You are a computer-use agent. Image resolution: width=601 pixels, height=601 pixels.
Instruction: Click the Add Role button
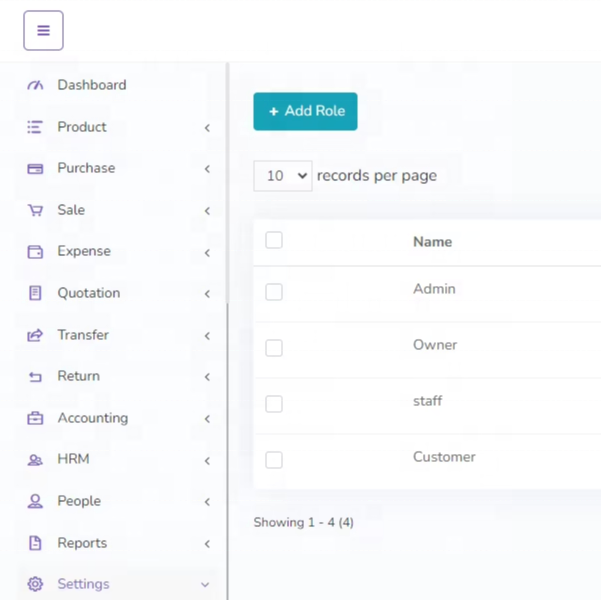(x=305, y=111)
